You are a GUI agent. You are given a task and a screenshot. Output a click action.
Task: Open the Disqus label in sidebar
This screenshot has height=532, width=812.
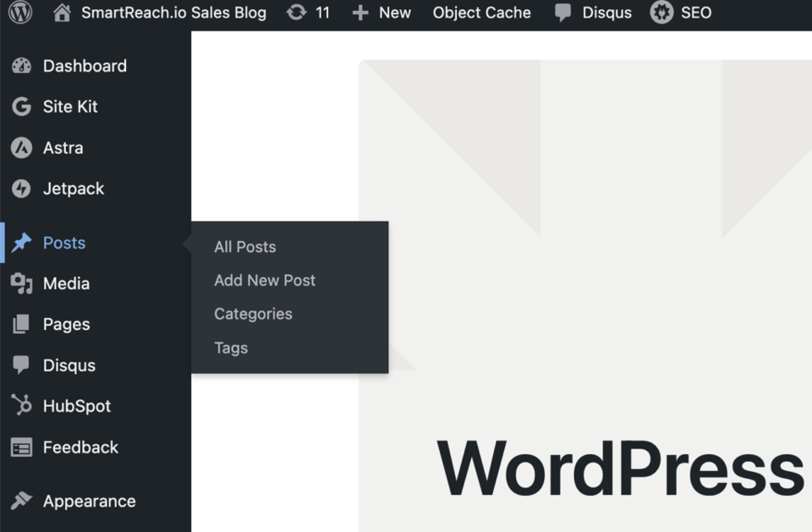tap(69, 365)
